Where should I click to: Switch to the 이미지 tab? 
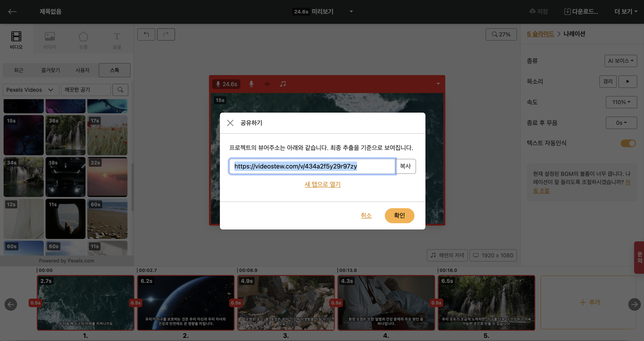tap(50, 40)
